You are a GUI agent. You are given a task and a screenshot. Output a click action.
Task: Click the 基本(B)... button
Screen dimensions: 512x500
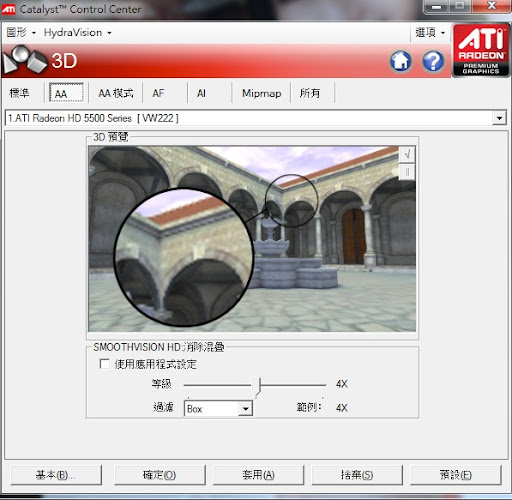pos(56,475)
